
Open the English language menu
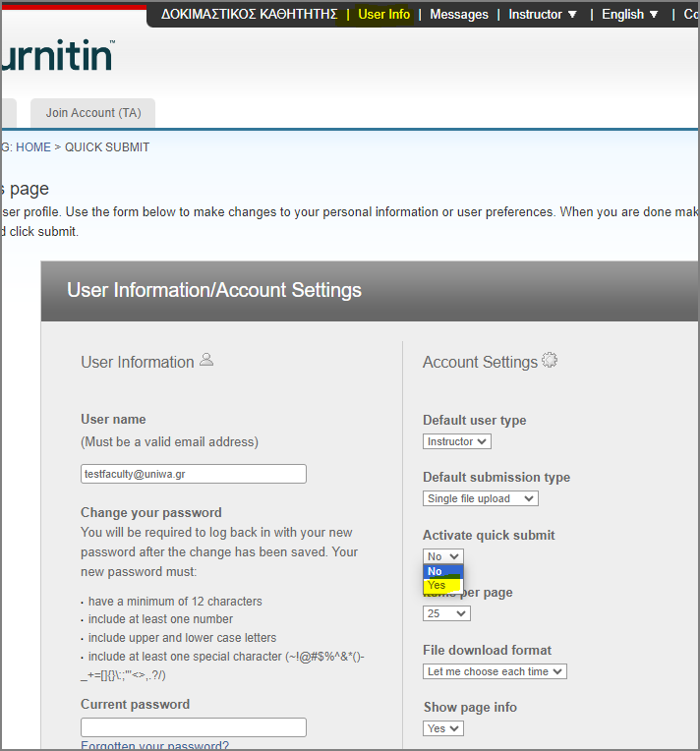(629, 15)
